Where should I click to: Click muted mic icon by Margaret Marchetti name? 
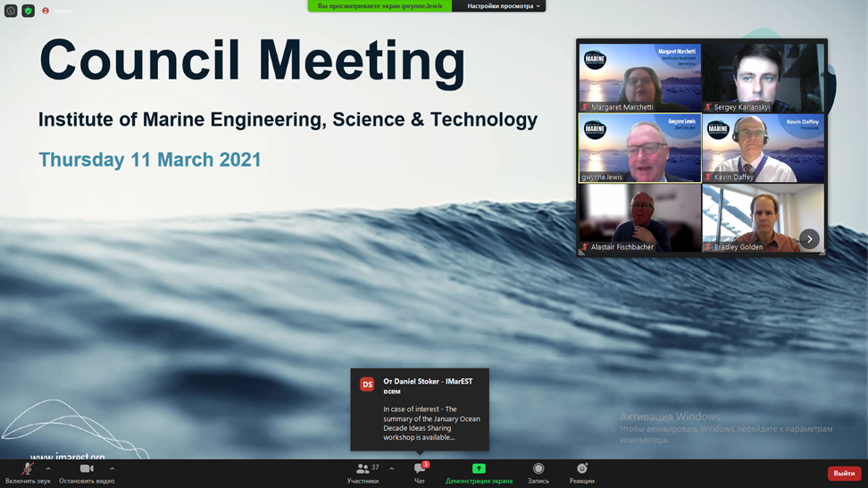pyautogui.click(x=585, y=107)
